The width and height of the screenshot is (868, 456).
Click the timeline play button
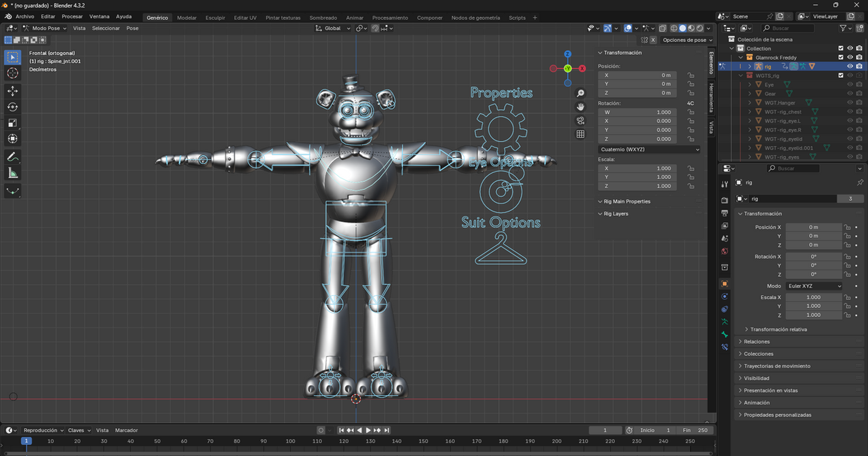click(x=368, y=430)
